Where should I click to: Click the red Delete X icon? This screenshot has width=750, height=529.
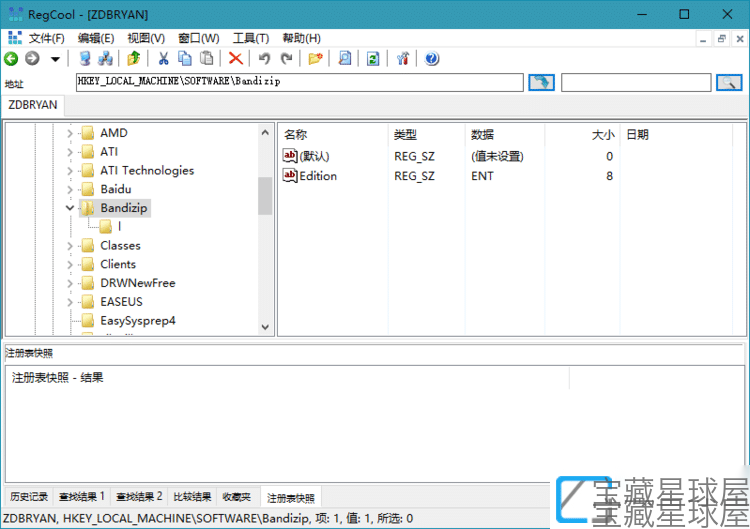(x=235, y=59)
